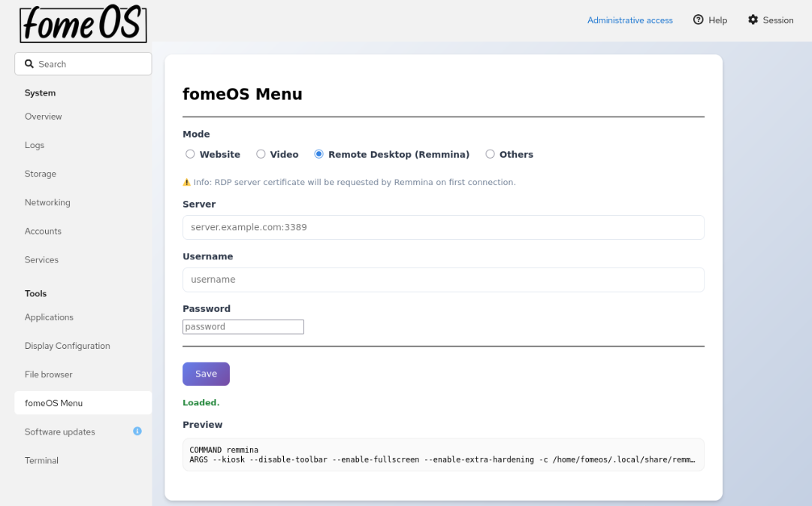Open the Logs section
This screenshot has width=812, height=506.
click(x=33, y=145)
